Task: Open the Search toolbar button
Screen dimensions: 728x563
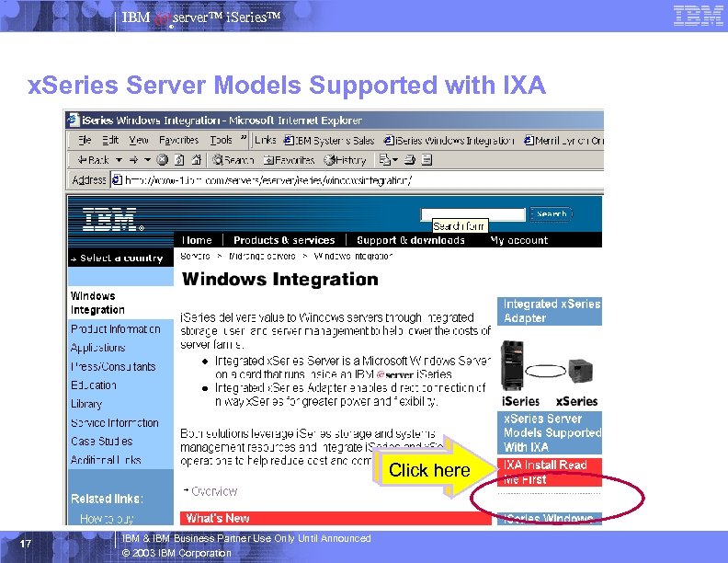Action: click(233, 160)
